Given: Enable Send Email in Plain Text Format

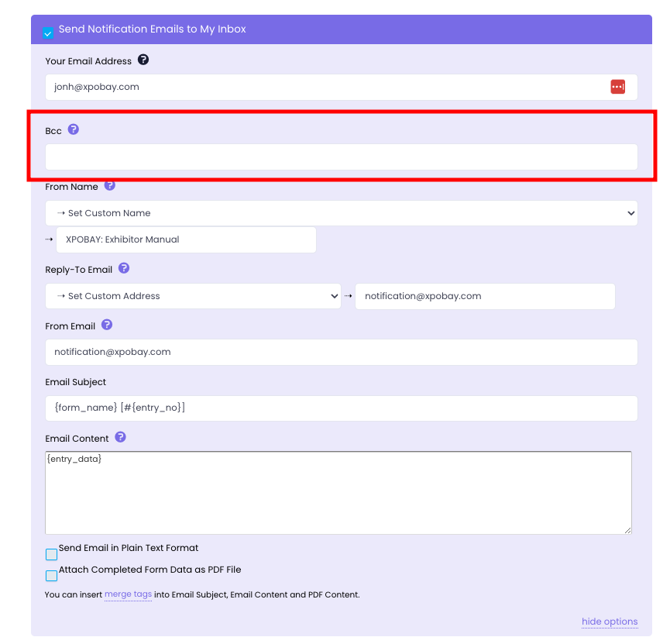Looking at the screenshot, I should [51, 554].
